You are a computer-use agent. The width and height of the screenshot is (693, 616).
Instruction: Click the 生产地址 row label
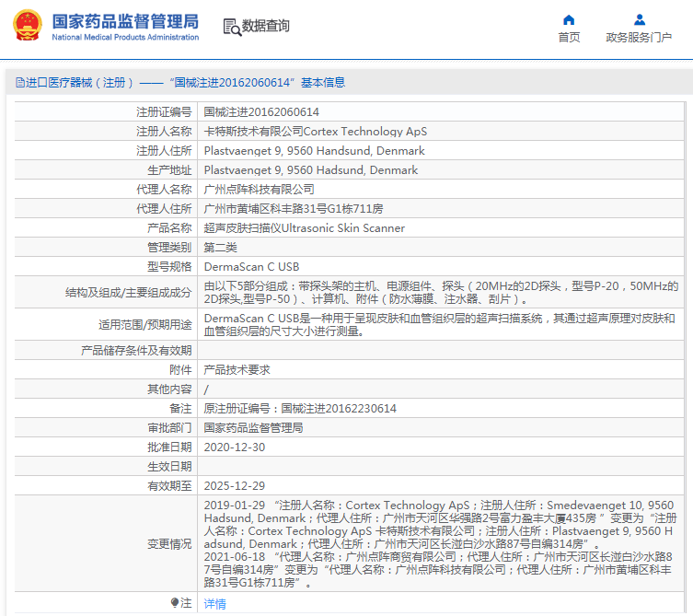(x=169, y=170)
